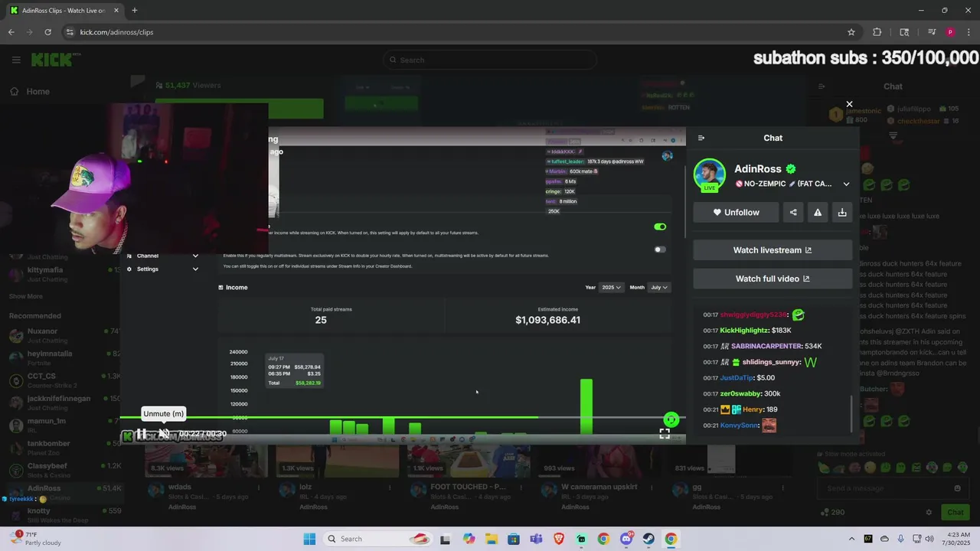Viewport: 980px width, 551px height.
Task: Open File Explorer from the taskbar
Action: coord(492,539)
